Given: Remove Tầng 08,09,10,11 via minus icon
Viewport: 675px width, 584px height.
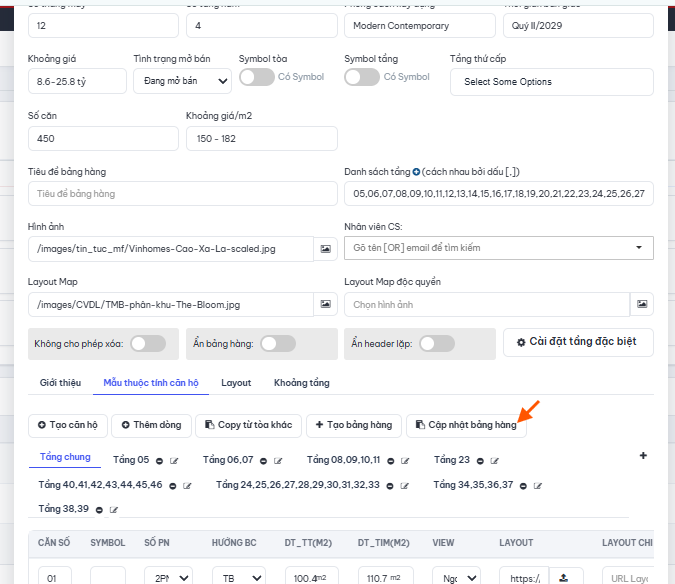Looking at the screenshot, I should click(390, 461).
